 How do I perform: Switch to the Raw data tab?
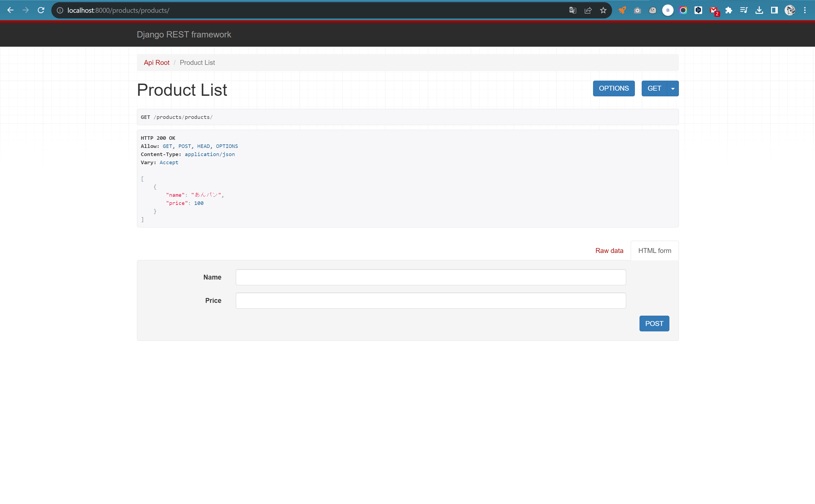pos(609,250)
